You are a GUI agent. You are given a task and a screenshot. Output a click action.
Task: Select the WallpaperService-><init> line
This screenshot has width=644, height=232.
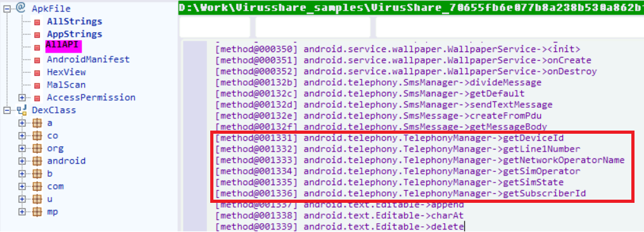pos(398,49)
